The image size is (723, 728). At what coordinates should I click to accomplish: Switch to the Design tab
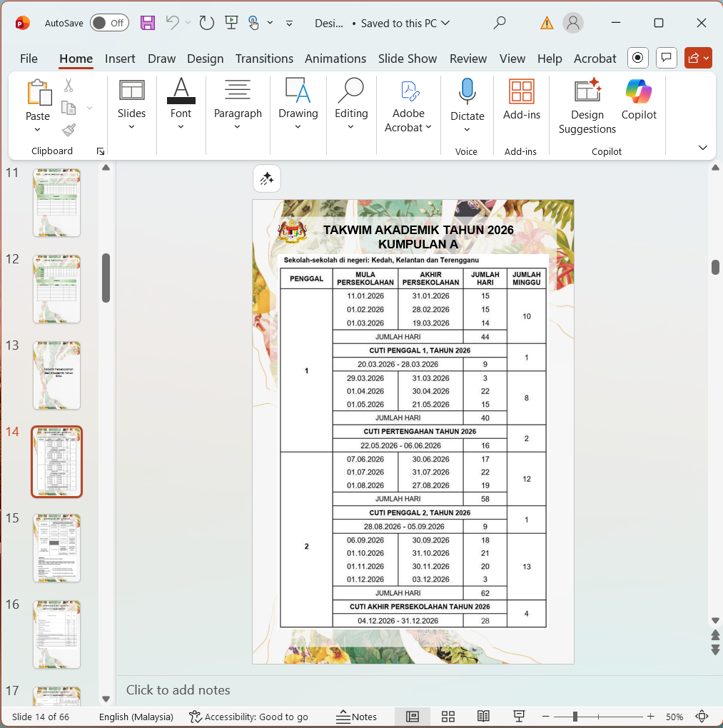click(x=205, y=59)
